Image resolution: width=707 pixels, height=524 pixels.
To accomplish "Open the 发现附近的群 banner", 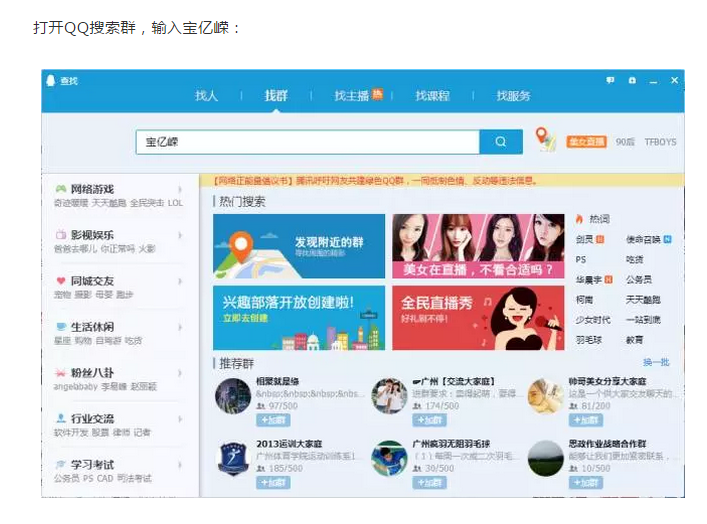I will 299,246.
